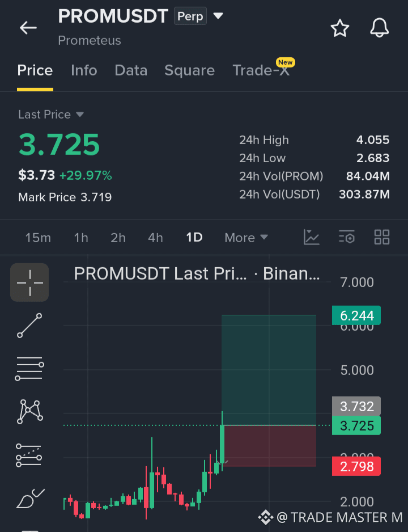
Task: Click the 24h Vol(PROM) value 84.04M
Action: (368, 176)
